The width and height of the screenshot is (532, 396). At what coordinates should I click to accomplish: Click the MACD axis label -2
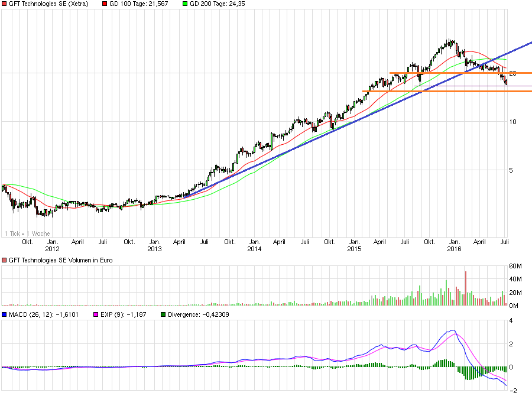(x=513, y=391)
